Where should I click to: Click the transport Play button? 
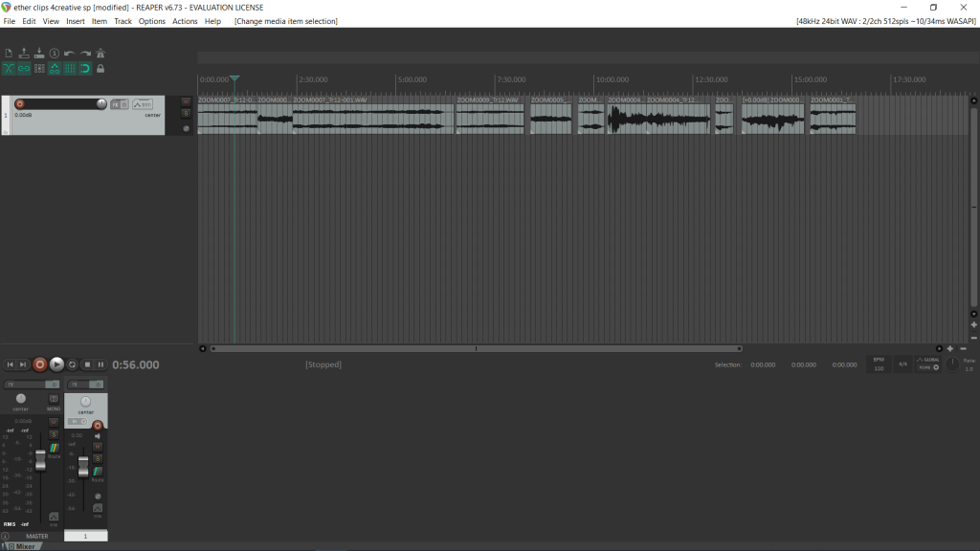(x=56, y=364)
